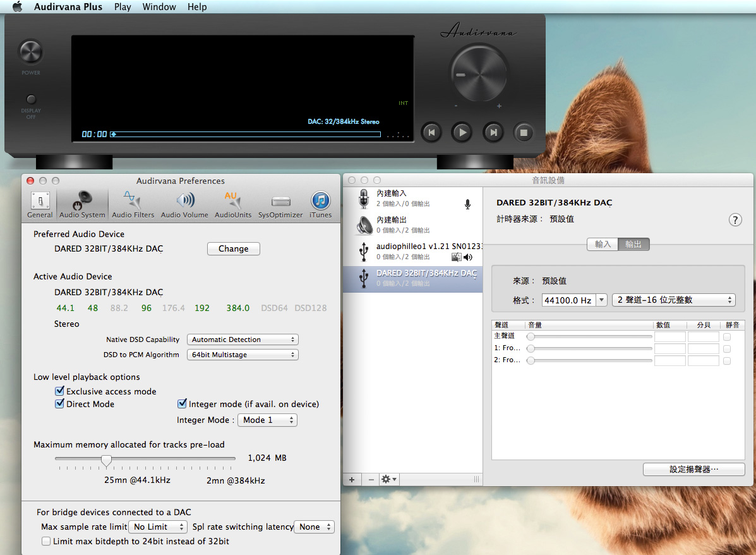
Task: Click the add device plus button
Action: coord(352,479)
